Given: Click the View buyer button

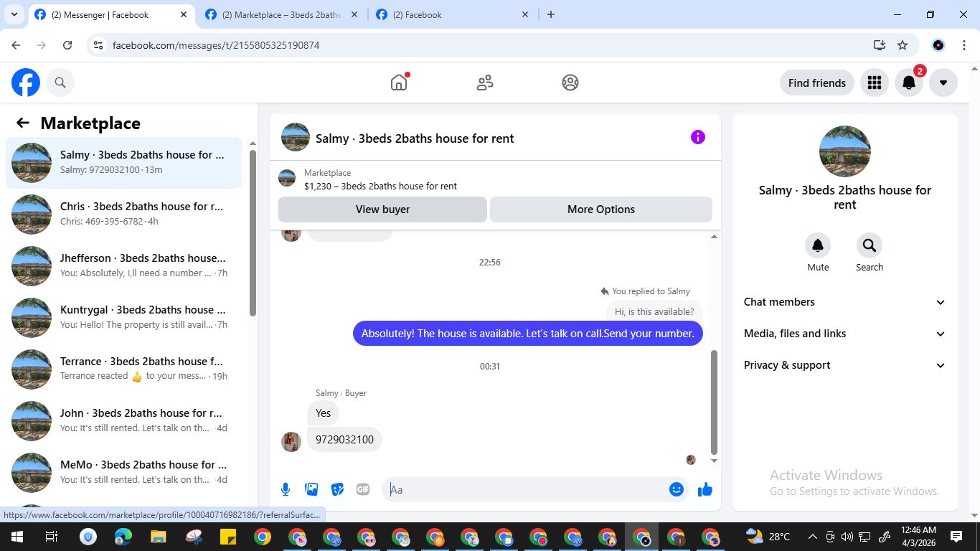Looking at the screenshot, I should [x=382, y=209].
